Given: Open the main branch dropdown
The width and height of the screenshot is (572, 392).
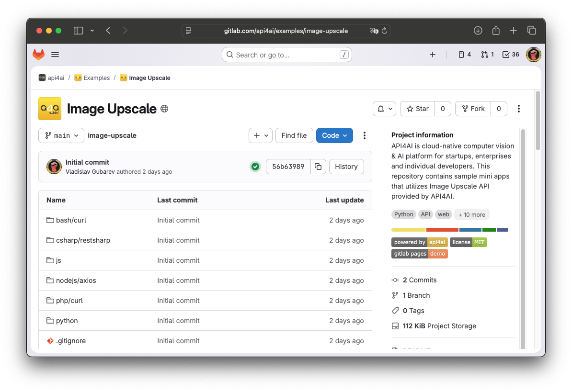Looking at the screenshot, I should tap(61, 135).
